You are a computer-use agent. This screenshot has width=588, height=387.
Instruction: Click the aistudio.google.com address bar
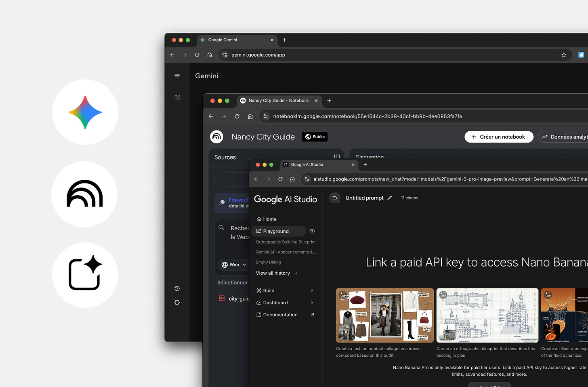(x=444, y=179)
